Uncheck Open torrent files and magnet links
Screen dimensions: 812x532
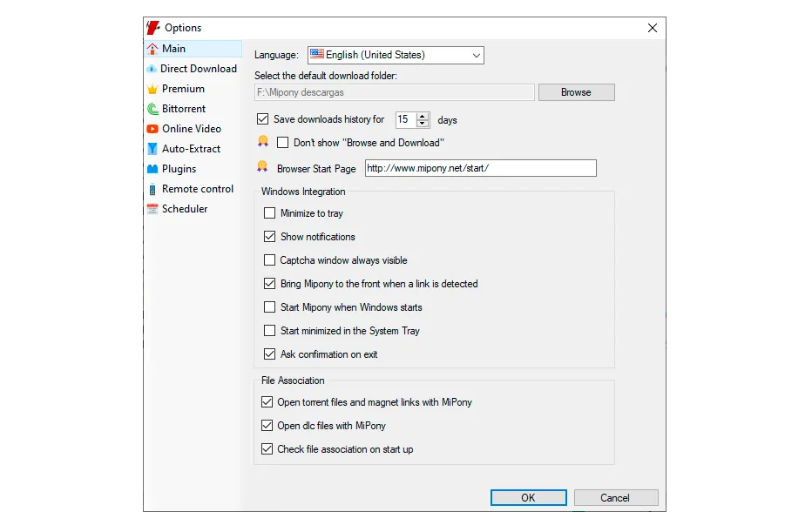[267, 401]
